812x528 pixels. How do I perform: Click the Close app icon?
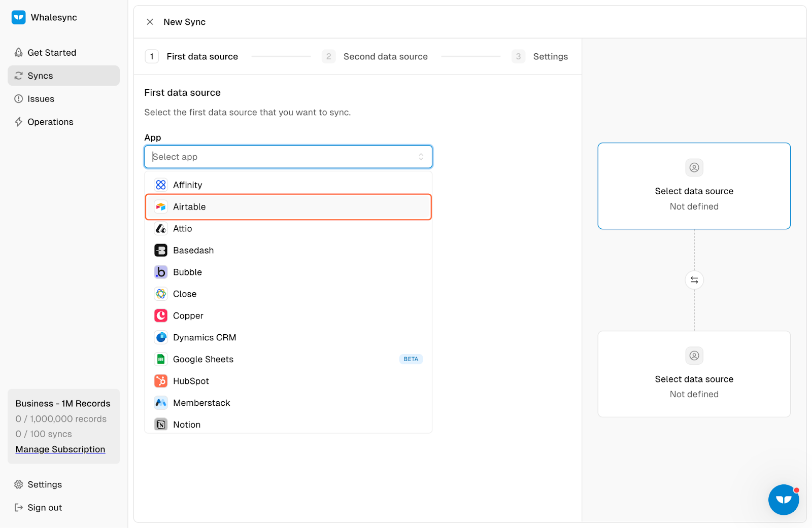161,294
